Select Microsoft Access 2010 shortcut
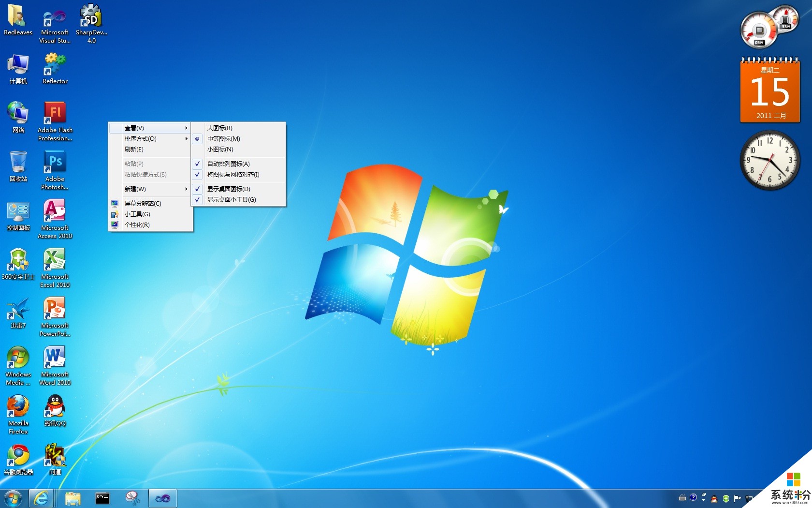812x508 pixels. [x=55, y=220]
